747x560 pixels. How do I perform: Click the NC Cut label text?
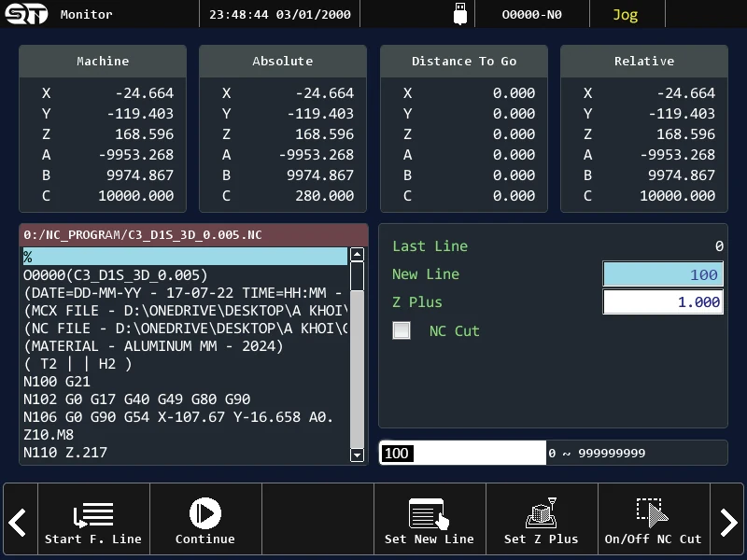pyautogui.click(x=454, y=331)
